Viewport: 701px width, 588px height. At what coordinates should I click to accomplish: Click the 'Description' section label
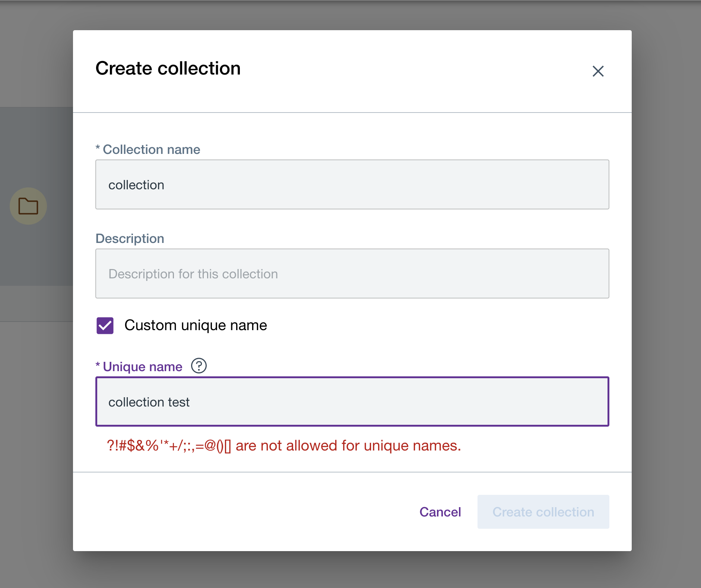point(130,238)
